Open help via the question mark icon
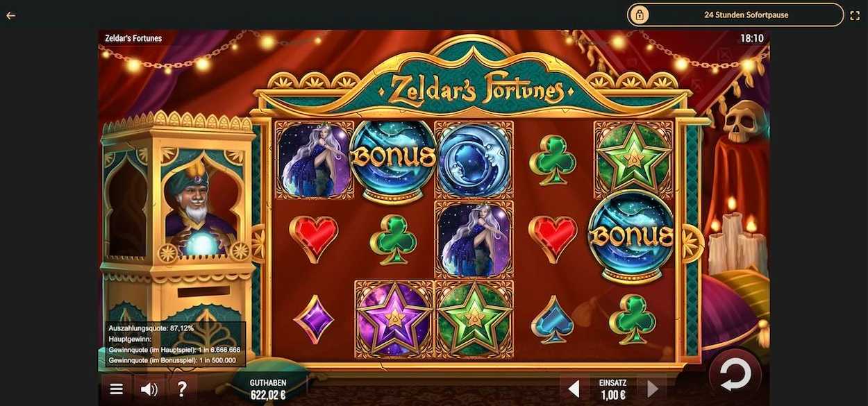This screenshot has width=868, height=406. [x=182, y=389]
